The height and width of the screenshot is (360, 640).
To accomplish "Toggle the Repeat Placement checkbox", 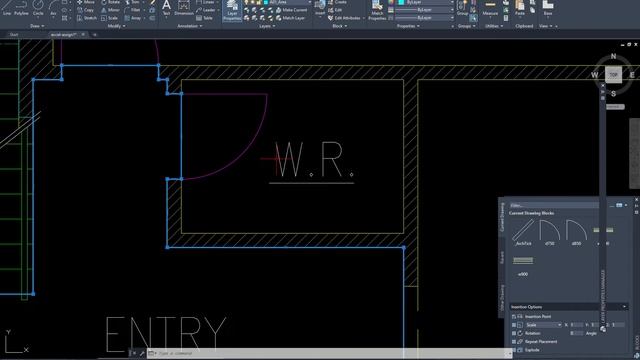I will coord(514,342).
